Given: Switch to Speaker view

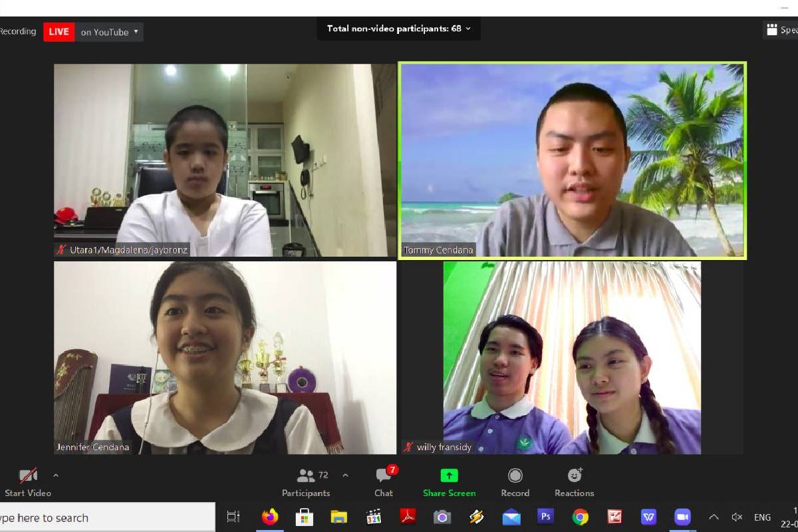Looking at the screenshot, I should [781, 30].
